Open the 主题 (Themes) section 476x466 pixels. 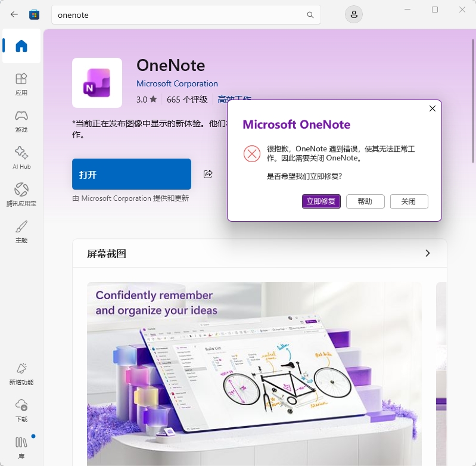coord(21,232)
